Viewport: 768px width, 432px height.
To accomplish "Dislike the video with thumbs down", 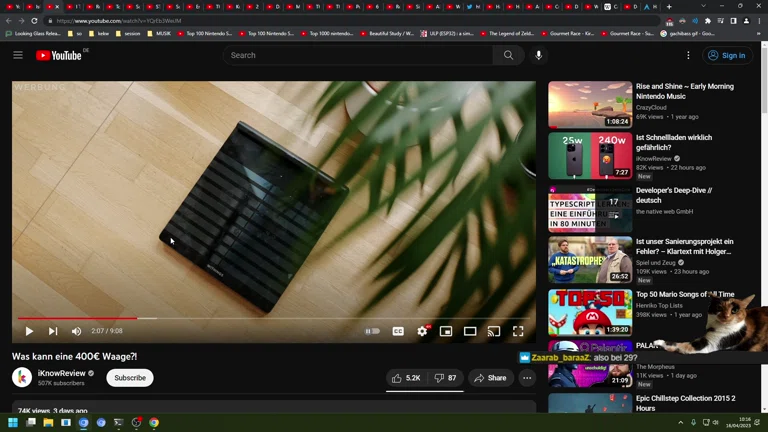I will (445, 378).
